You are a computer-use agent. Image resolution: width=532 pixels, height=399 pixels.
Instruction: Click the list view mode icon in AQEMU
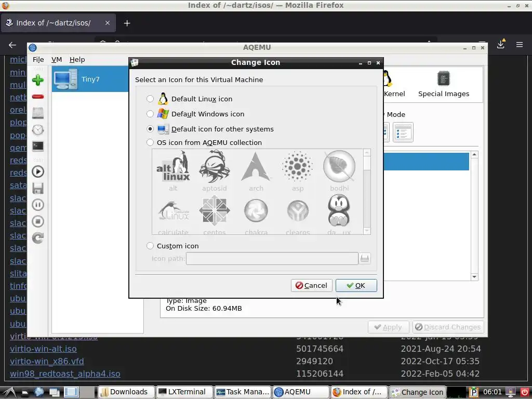403,132
